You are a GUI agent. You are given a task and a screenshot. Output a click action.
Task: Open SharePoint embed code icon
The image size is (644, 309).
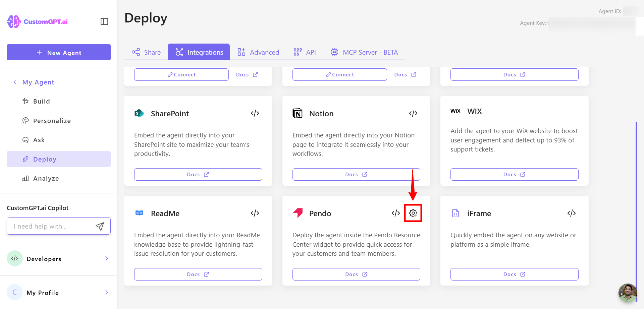255,113
